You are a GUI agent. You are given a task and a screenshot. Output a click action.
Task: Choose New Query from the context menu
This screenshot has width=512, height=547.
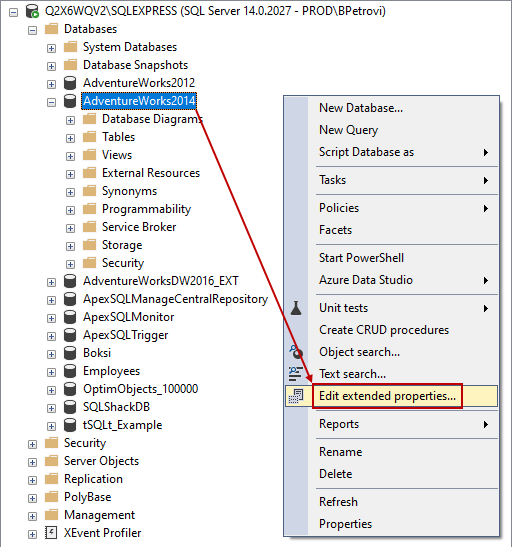[392, 130]
